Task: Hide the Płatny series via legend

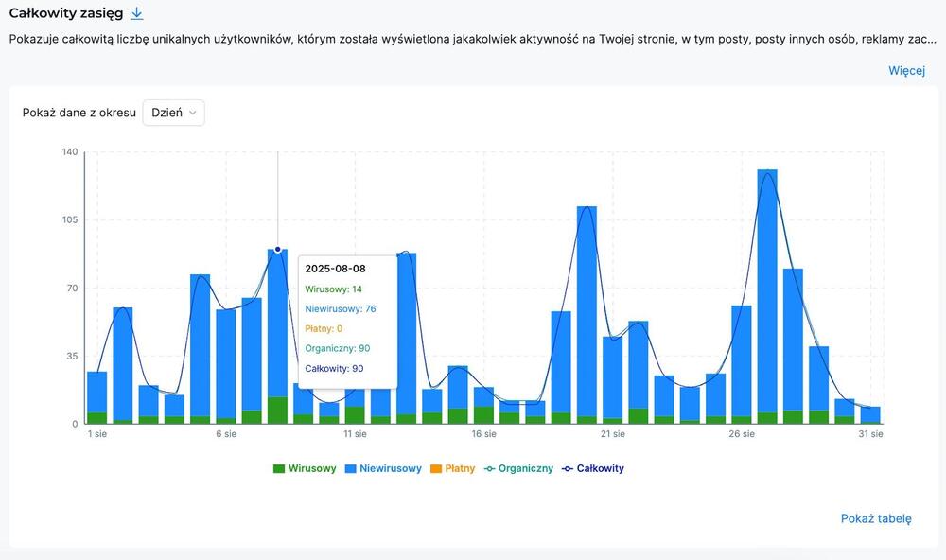Action: [452, 468]
